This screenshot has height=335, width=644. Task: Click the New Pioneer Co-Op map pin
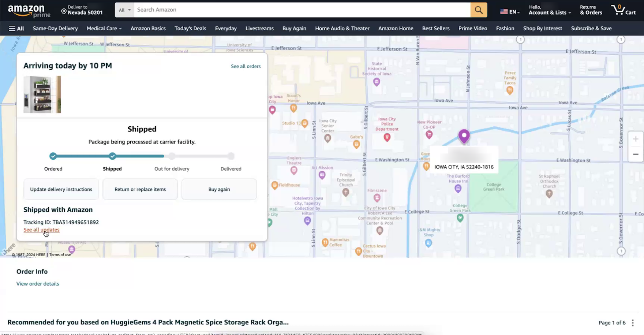click(429, 134)
